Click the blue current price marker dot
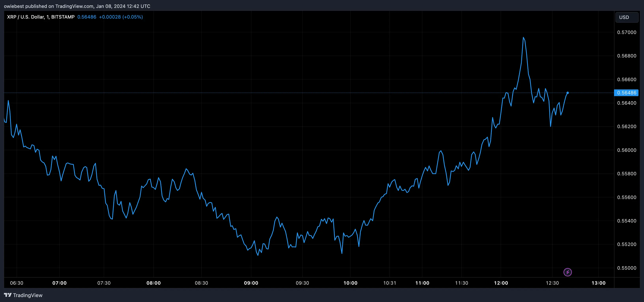644x302 pixels. click(568, 93)
